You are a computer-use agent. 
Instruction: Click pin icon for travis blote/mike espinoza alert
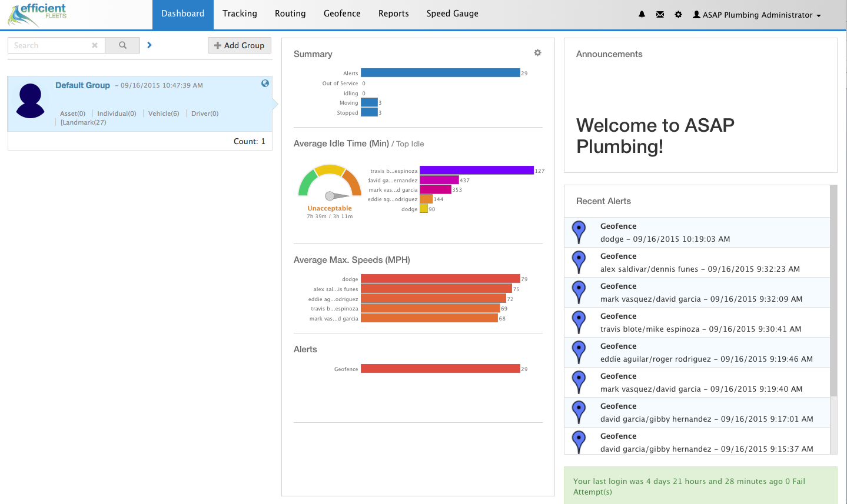tap(579, 322)
